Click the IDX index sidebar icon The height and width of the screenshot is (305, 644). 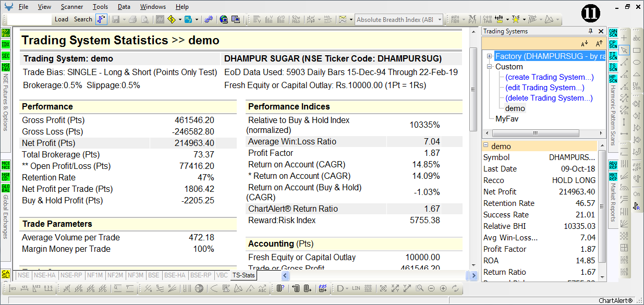[6, 44]
